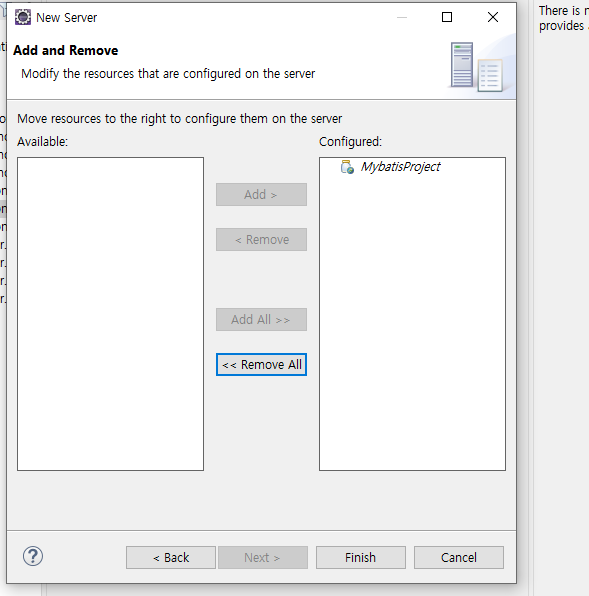
Task: Click Finish to create the server
Action: [x=361, y=558]
